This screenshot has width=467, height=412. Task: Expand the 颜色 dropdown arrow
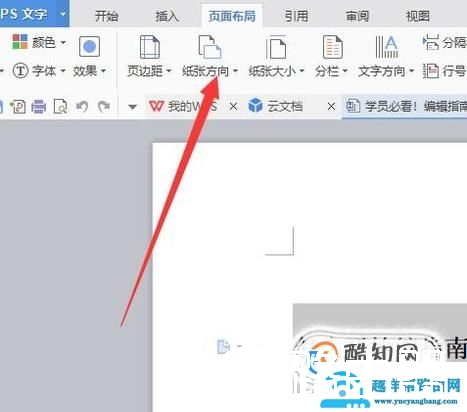click(x=63, y=43)
